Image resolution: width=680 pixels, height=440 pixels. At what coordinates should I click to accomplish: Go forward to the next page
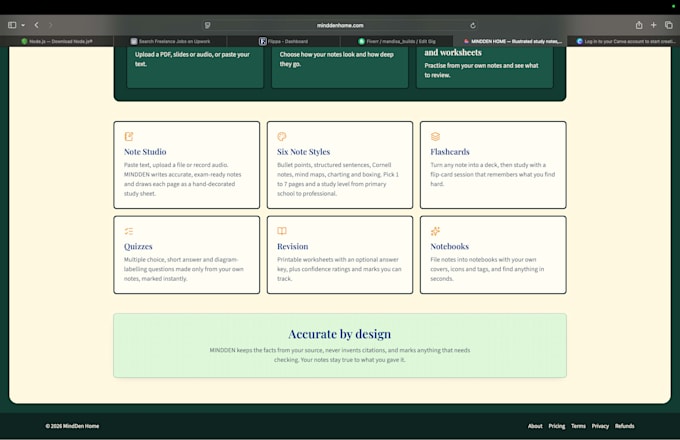pos(50,25)
